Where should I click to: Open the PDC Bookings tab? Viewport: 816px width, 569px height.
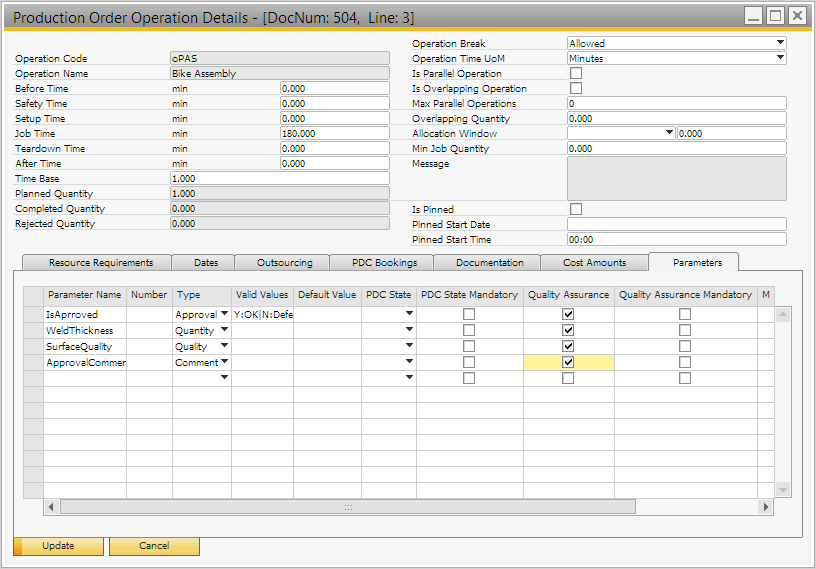coord(385,262)
